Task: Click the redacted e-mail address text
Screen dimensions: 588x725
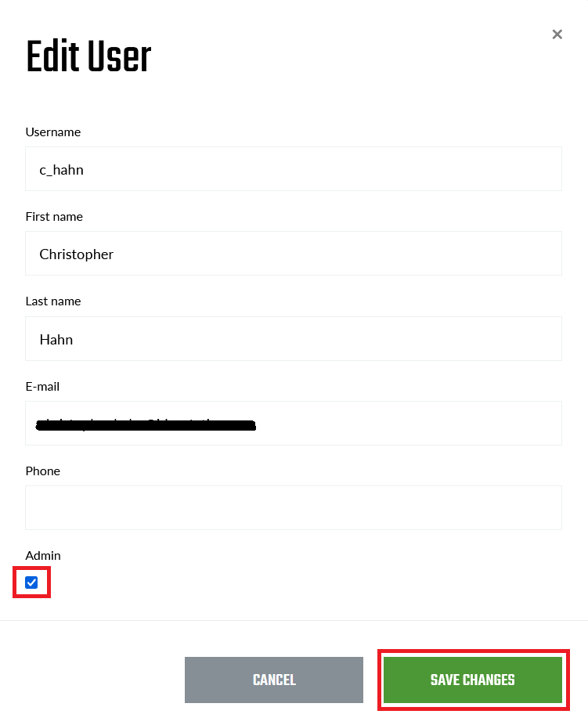Action: pyautogui.click(x=146, y=425)
